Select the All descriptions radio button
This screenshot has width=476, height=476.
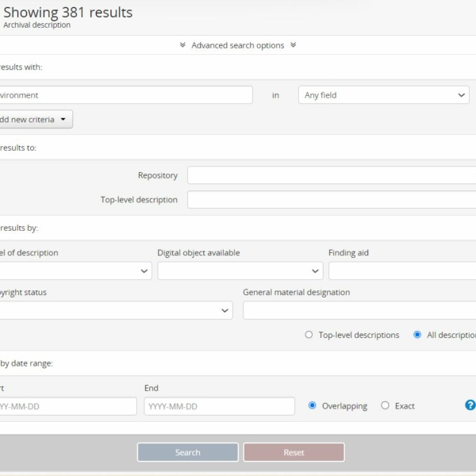point(417,335)
